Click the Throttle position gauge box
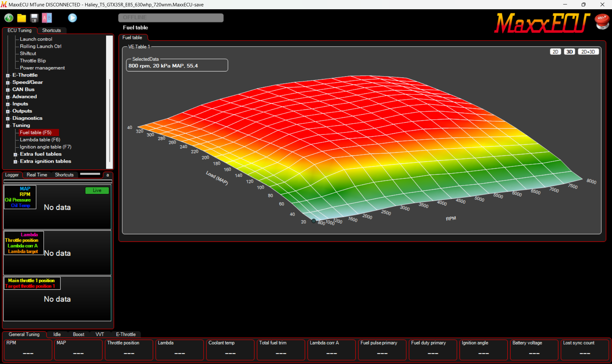Screen dimensions: 612x364 (129, 350)
